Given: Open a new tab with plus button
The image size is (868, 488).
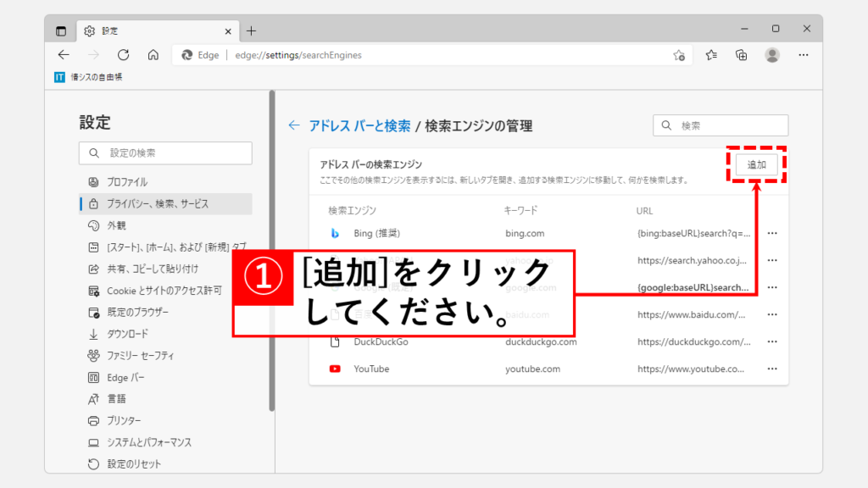Looking at the screenshot, I should point(251,31).
